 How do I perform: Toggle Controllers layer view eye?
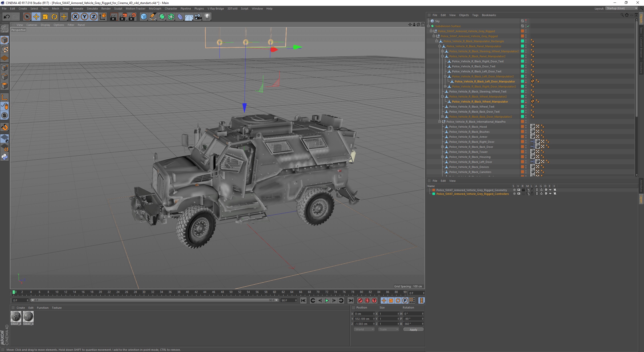pyautogui.click(x=519, y=194)
